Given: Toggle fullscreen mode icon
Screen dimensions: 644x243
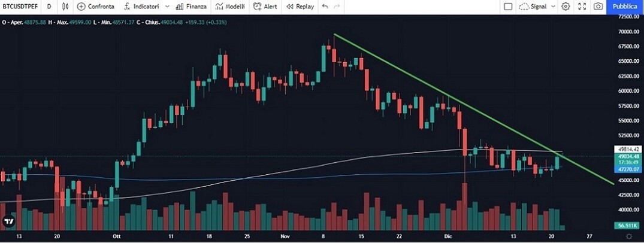Looking at the screenshot, I should point(582,7).
